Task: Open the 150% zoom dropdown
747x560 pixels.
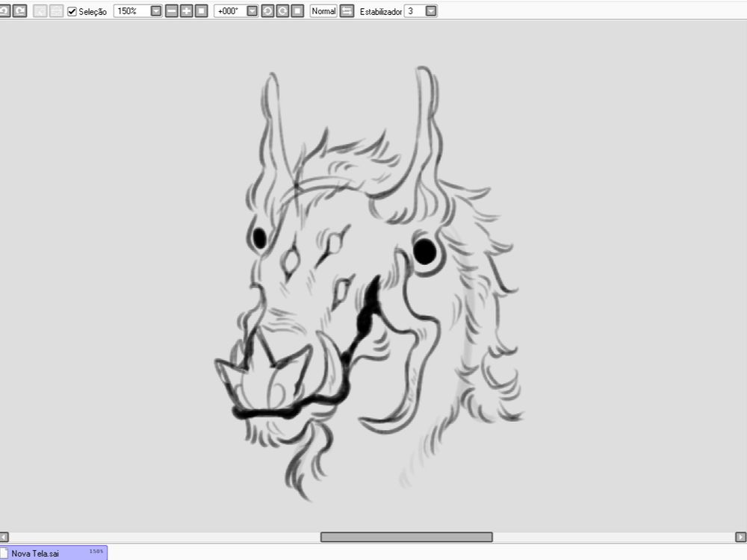Action: point(156,11)
